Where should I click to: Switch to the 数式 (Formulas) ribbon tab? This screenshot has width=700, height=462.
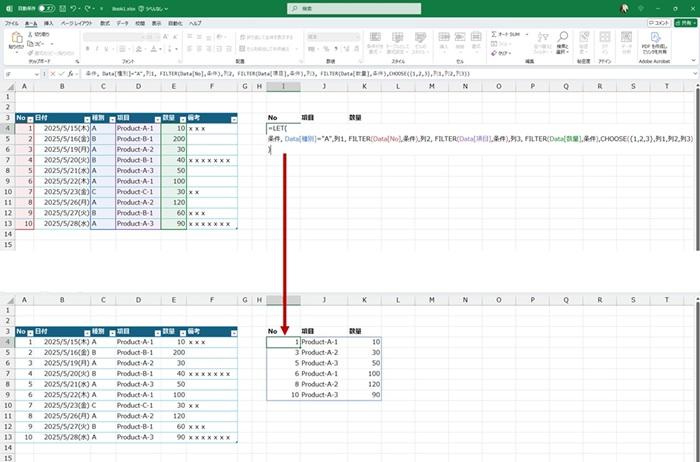pyautogui.click(x=105, y=21)
